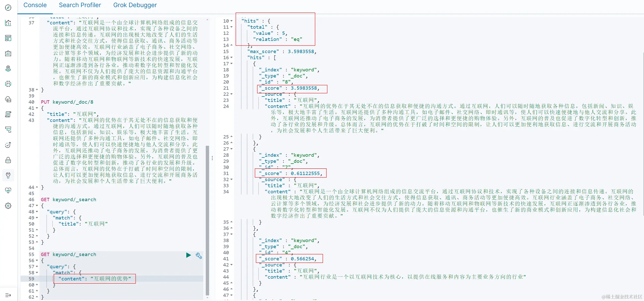
Task: Select the Security lock icon
Action: tap(8, 160)
